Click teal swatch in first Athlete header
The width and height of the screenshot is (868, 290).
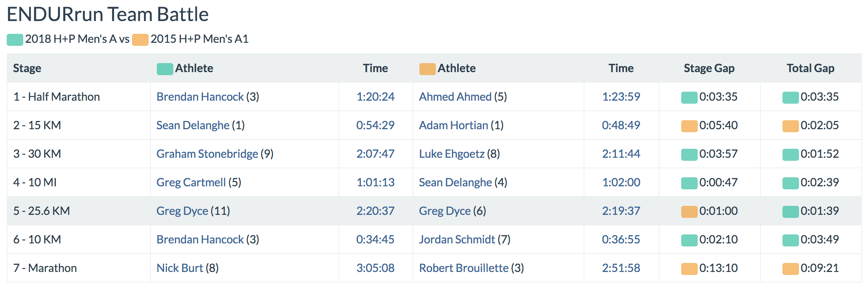pos(165,69)
